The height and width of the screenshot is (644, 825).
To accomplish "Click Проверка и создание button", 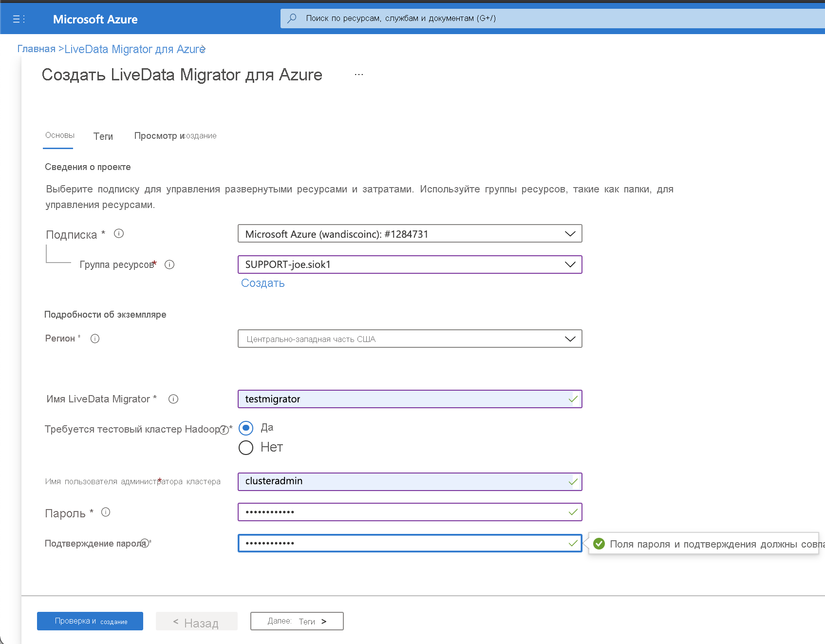I will click(90, 621).
